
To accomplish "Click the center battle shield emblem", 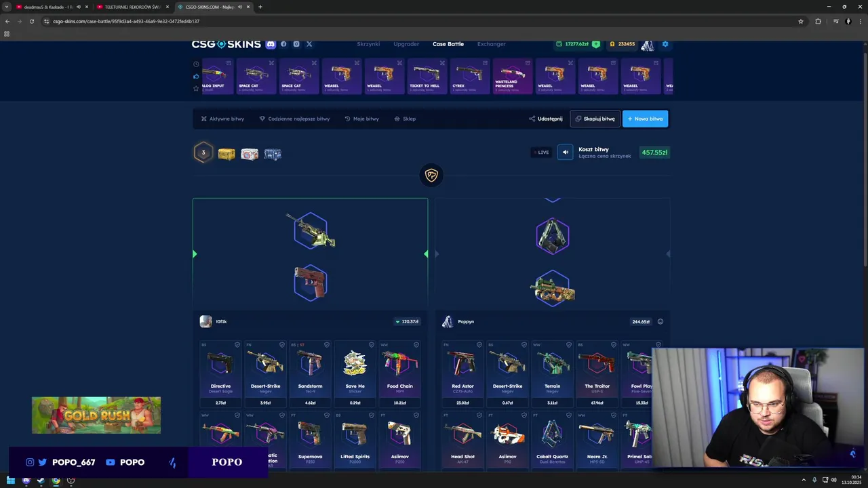I will [x=431, y=176].
